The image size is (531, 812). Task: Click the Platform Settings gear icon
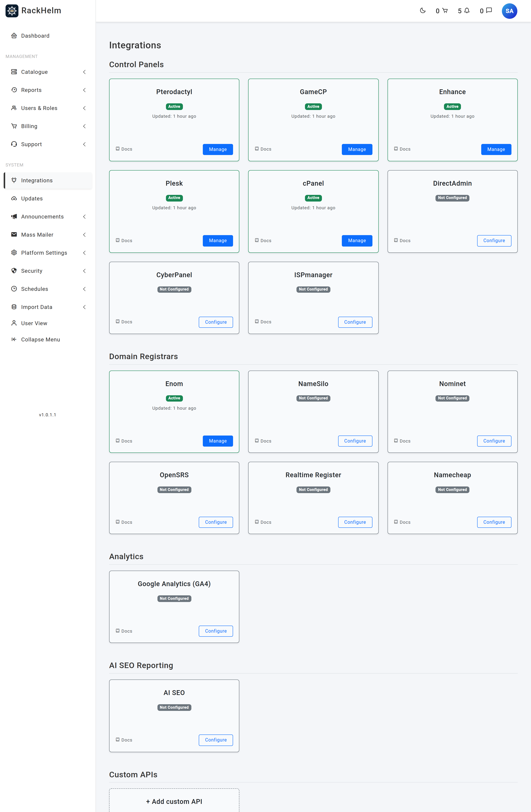click(x=14, y=252)
